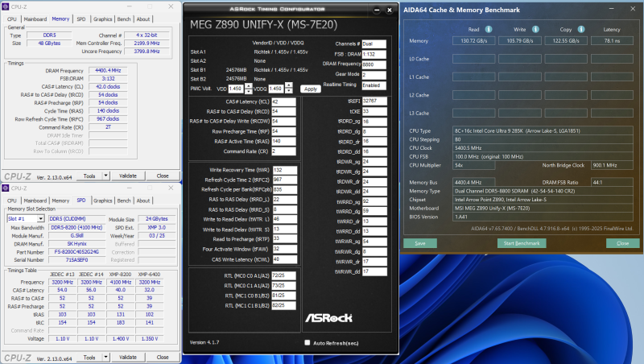
Task: Click Copy info icon in AIDA64
Action: [581, 29]
